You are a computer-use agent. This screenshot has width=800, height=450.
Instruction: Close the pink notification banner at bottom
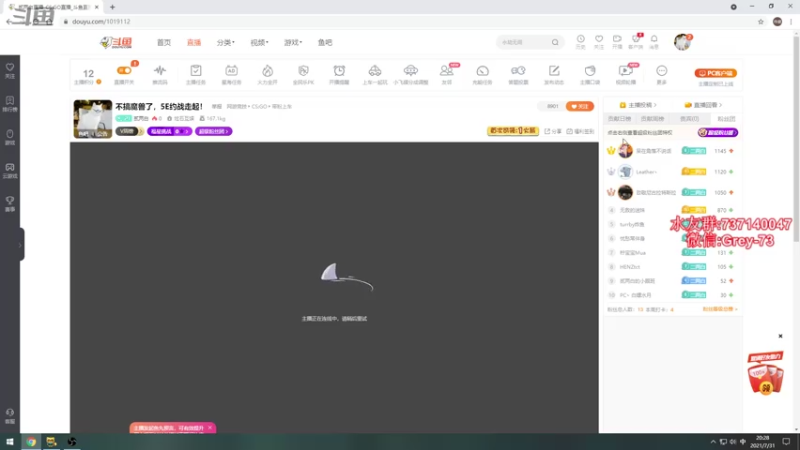pyautogui.click(x=210, y=428)
